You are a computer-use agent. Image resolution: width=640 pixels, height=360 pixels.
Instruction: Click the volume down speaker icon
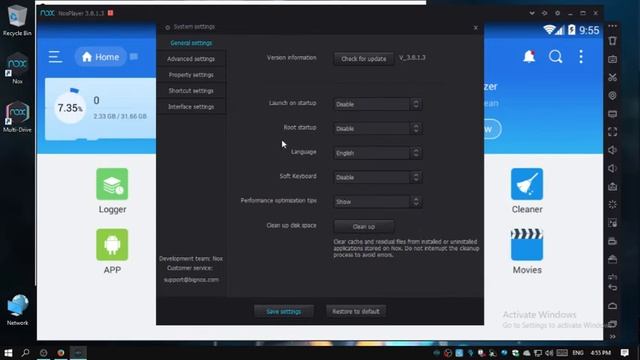point(612,168)
